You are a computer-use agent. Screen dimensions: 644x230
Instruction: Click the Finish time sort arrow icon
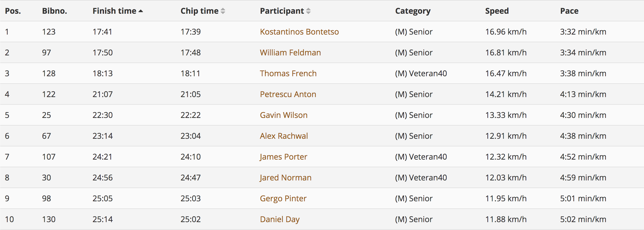(x=141, y=11)
